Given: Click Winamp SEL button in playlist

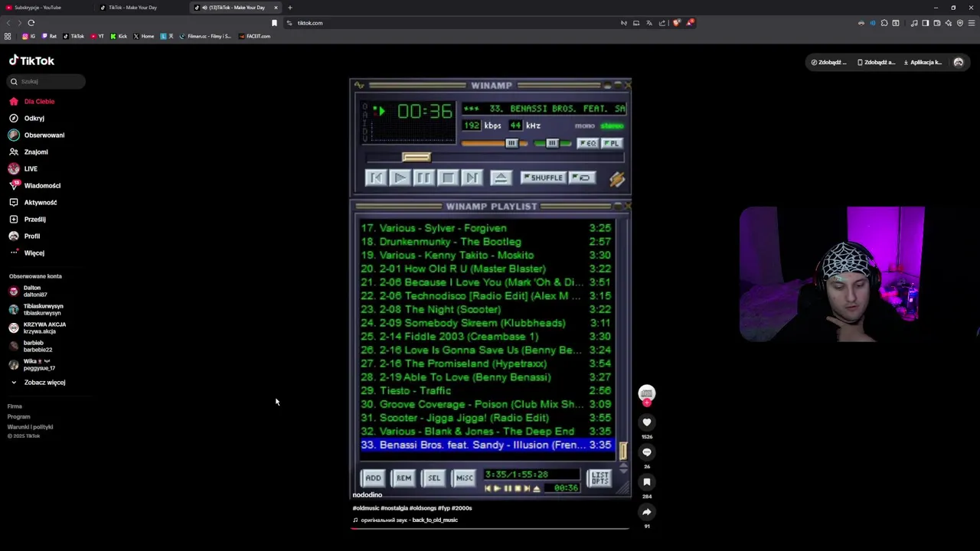Looking at the screenshot, I should [x=434, y=478].
